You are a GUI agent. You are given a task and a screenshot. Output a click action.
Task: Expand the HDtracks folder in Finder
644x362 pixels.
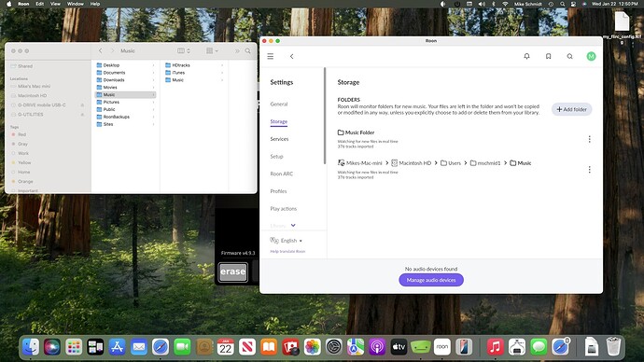(x=222, y=65)
